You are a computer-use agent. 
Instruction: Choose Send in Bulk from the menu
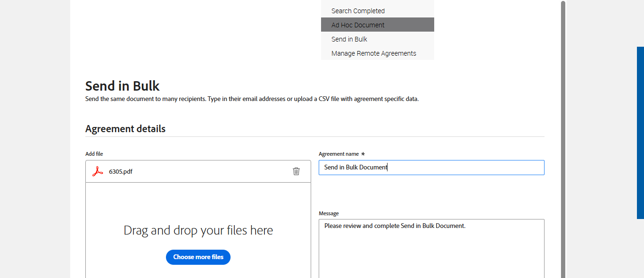pos(349,39)
